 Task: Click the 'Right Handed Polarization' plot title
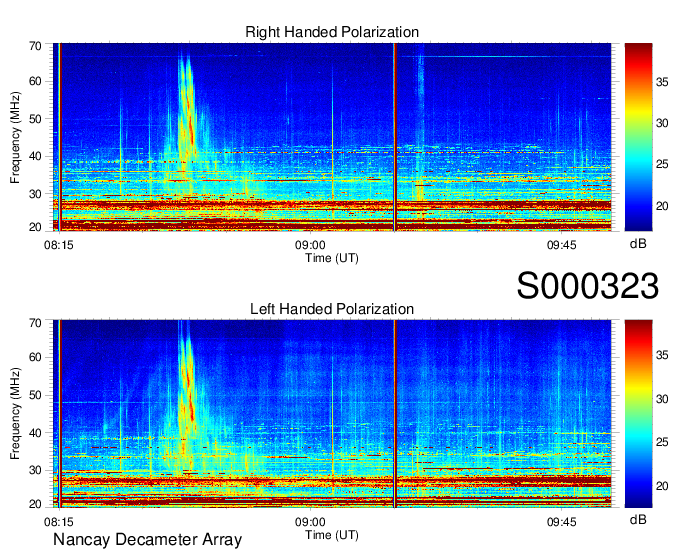point(332,32)
